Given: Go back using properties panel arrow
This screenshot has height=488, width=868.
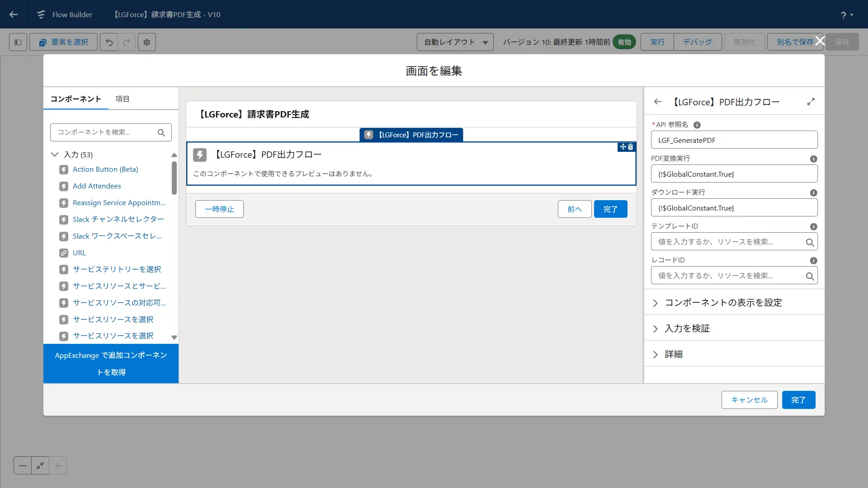Looking at the screenshot, I should 658,102.
